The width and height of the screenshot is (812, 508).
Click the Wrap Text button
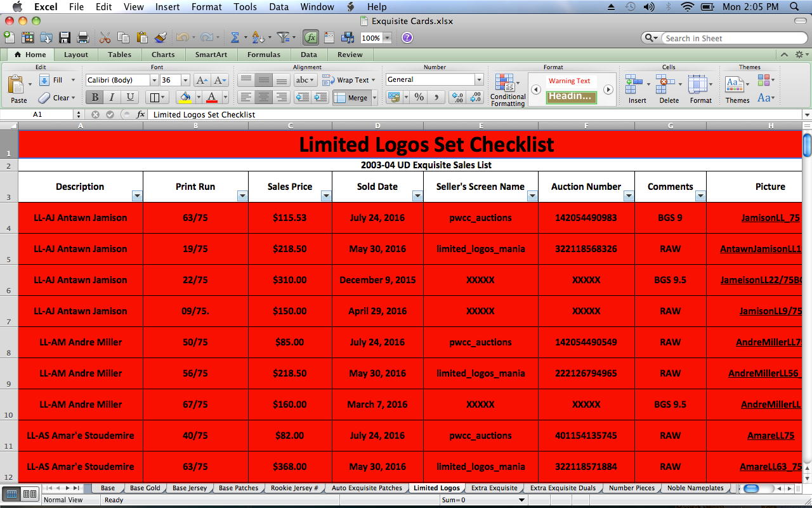[x=348, y=80]
